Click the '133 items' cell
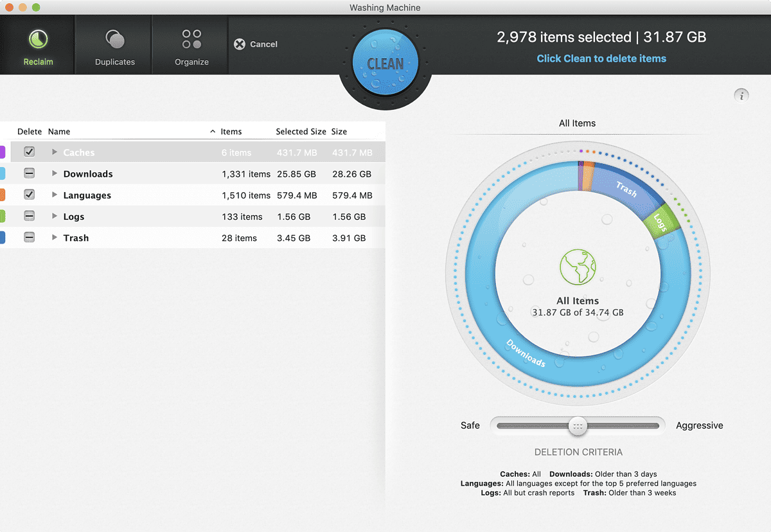Viewport: 771px width, 532px height. (x=242, y=217)
